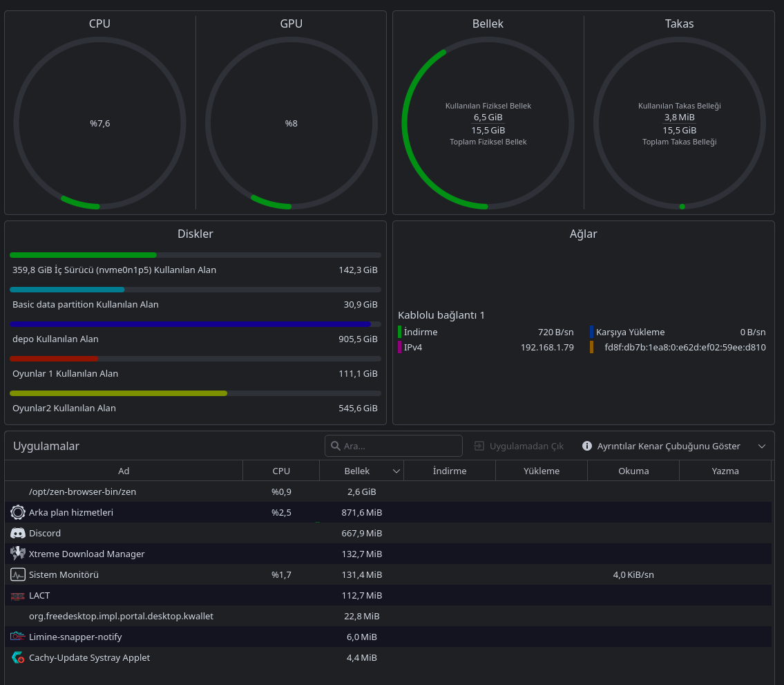This screenshot has width=784, height=685.
Task: Click the search magnifier icon
Action: (336, 446)
